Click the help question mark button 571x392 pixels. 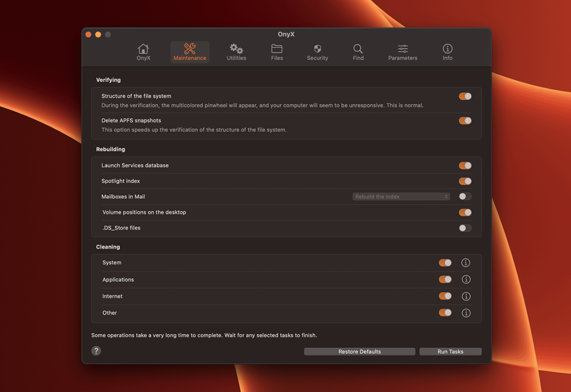pyautogui.click(x=96, y=351)
